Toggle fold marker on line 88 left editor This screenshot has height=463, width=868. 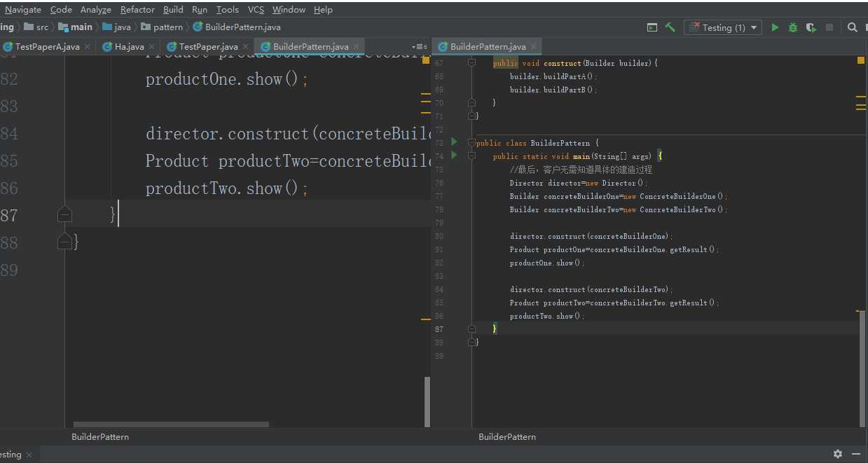(64, 242)
